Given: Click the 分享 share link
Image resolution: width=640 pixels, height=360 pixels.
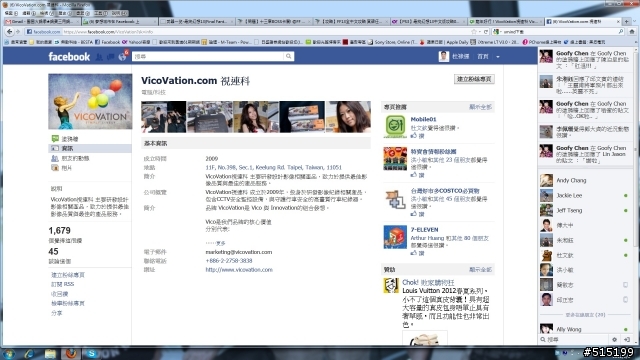Looking at the screenshot, I should click(57, 313).
